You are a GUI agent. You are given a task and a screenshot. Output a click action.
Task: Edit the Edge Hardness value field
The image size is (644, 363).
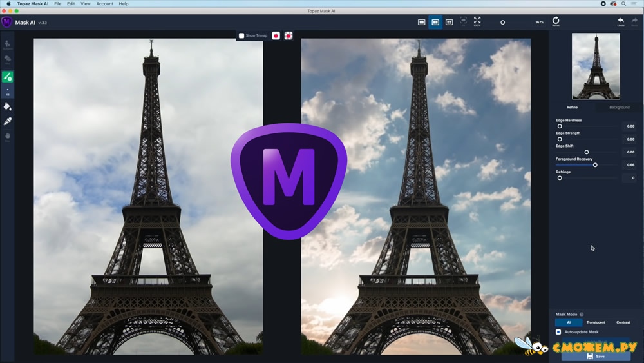click(630, 126)
